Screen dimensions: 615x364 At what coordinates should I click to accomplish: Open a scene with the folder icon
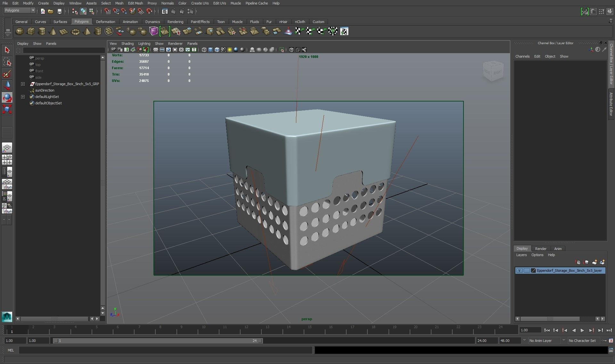click(51, 12)
